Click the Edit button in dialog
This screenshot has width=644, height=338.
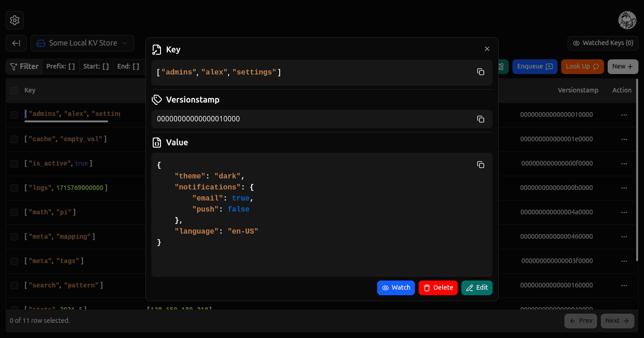point(477,288)
